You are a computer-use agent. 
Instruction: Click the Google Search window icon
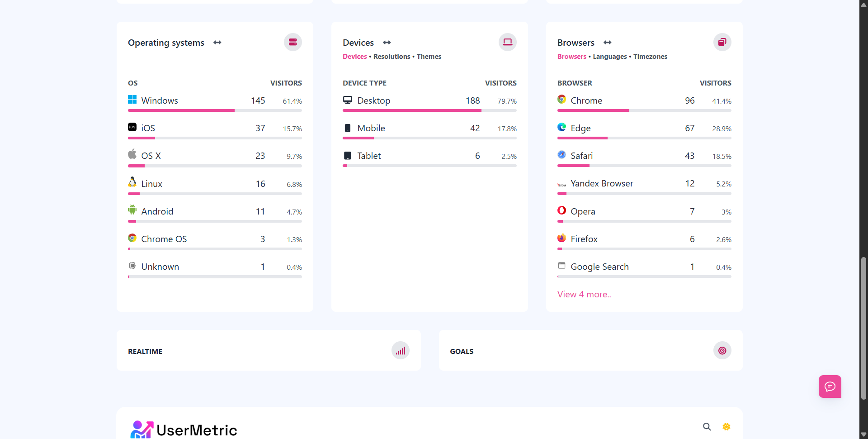tap(561, 265)
